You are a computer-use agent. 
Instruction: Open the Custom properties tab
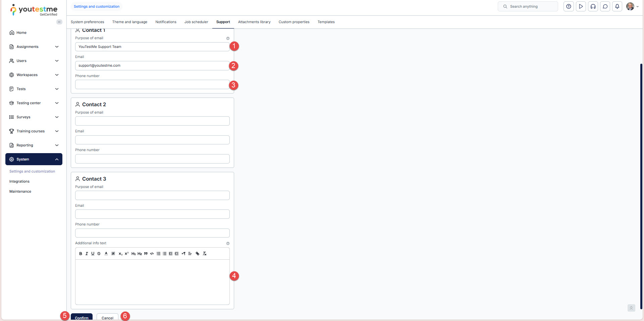tap(294, 22)
